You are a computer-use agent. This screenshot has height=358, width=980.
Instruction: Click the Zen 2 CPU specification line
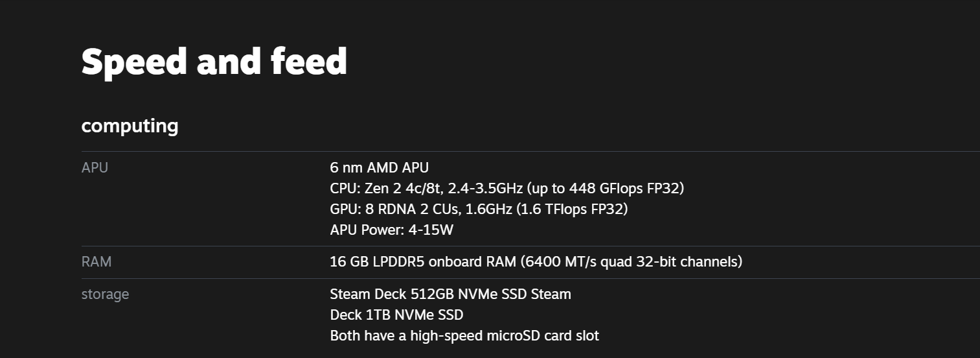(507, 188)
